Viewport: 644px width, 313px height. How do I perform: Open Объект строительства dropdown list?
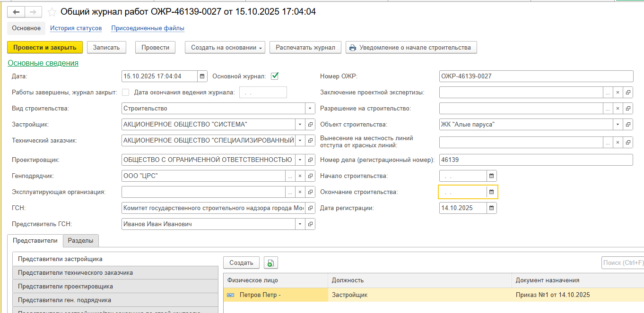point(618,125)
